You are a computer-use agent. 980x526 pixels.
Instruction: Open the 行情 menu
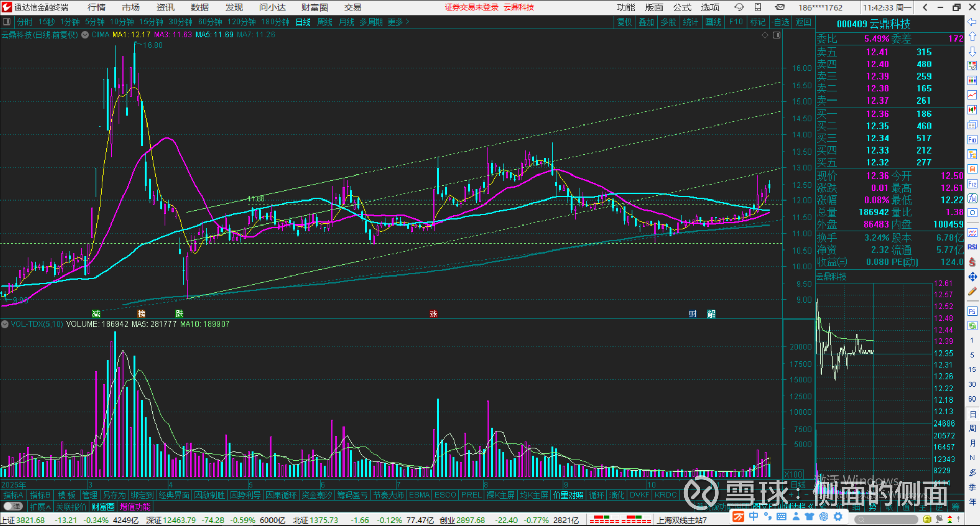click(96, 7)
